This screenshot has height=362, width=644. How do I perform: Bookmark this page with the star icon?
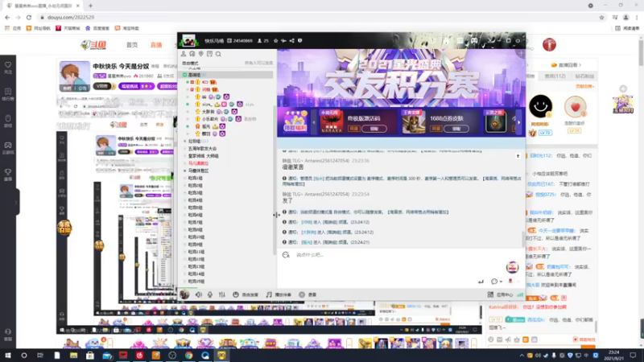tap(601, 17)
